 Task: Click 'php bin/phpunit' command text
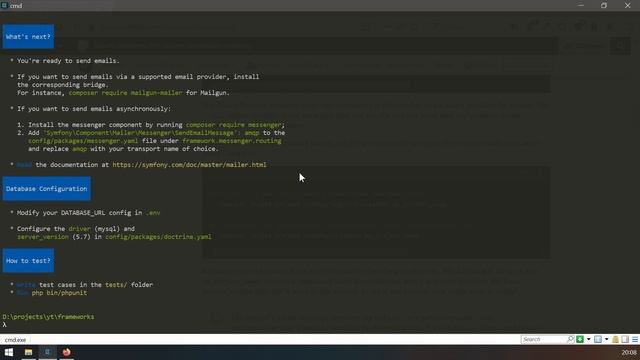[59, 293]
